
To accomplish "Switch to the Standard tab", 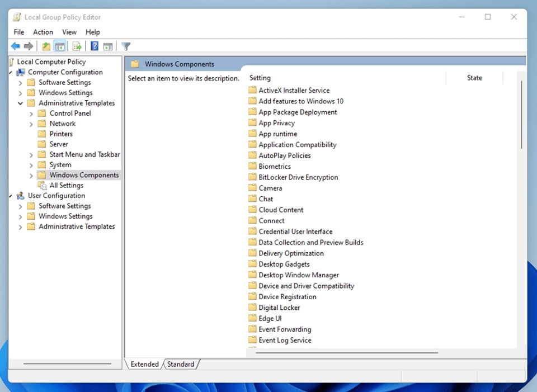I will pyautogui.click(x=181, y=364).
